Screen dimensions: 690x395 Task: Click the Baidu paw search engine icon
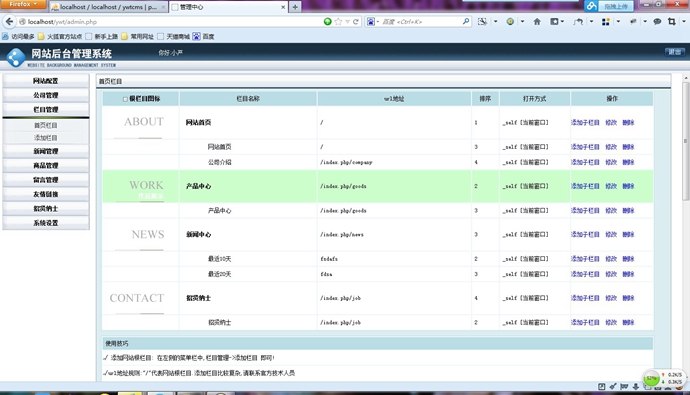[x=371, y=22]
